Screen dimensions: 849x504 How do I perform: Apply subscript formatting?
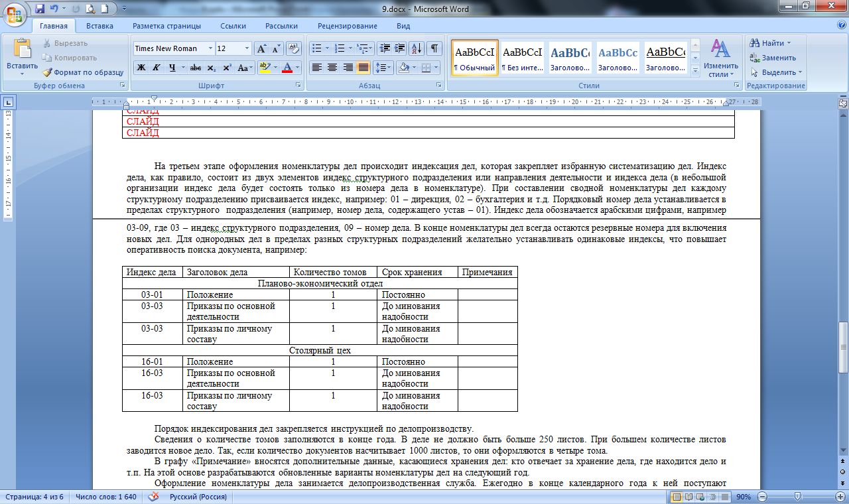[x=211, y=68]
